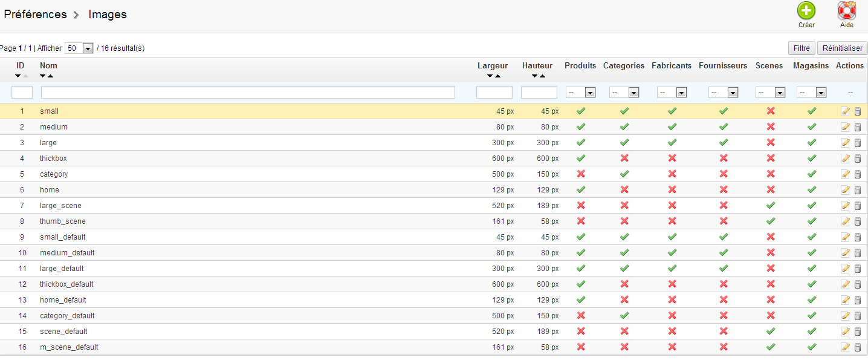868x360 pixels.
Task: Delete the small image type
Action: 857,111
